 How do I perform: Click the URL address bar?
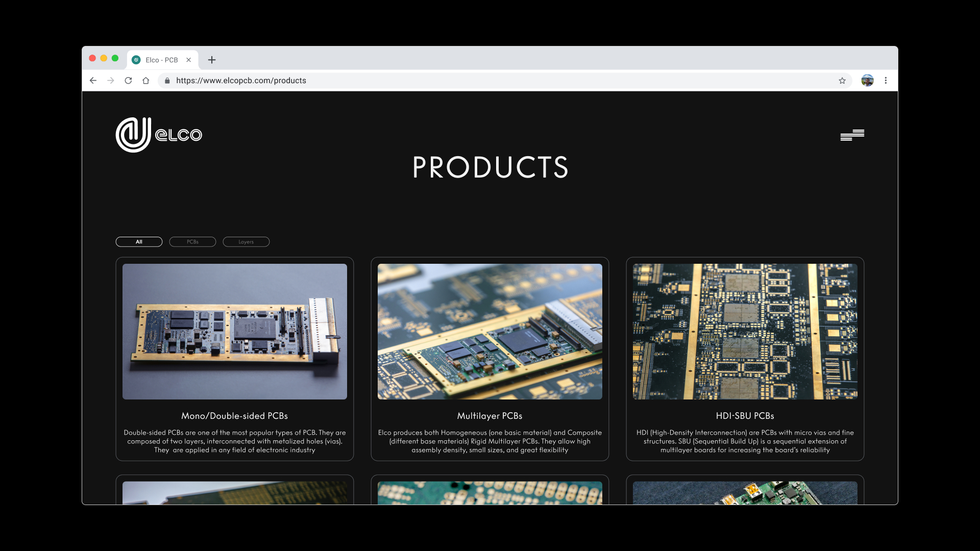click(x=459, y=81)
